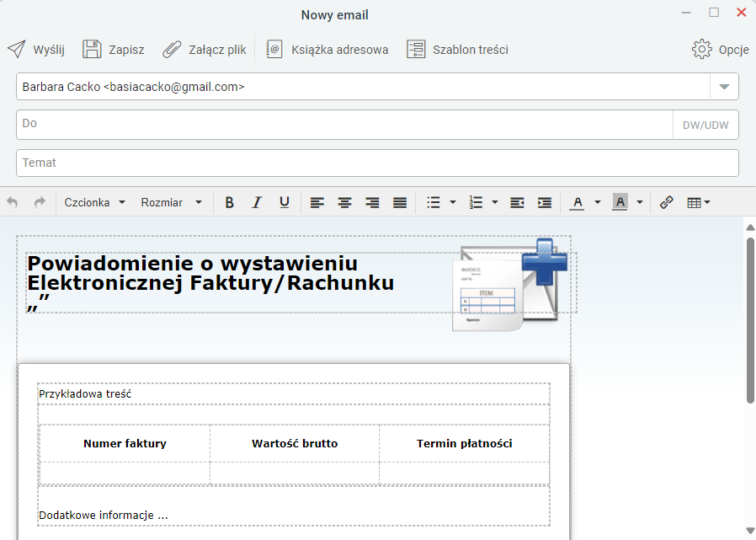This screenshot has height=540, width=756.
Task: Click the vertical scrollbar thumb
Action: click(x=750, y=320)
